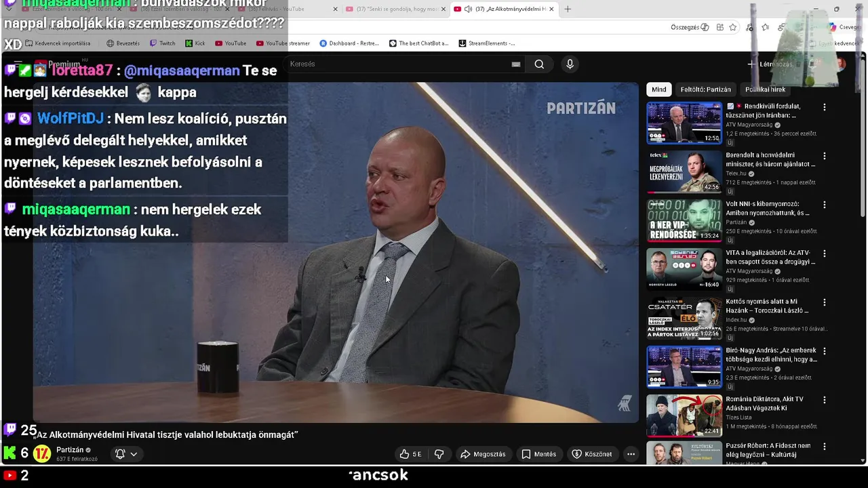The width and height of the screenshot is (868, 488).
Task: Click the Partizán watermark in the video
Action: pos(581,108)
